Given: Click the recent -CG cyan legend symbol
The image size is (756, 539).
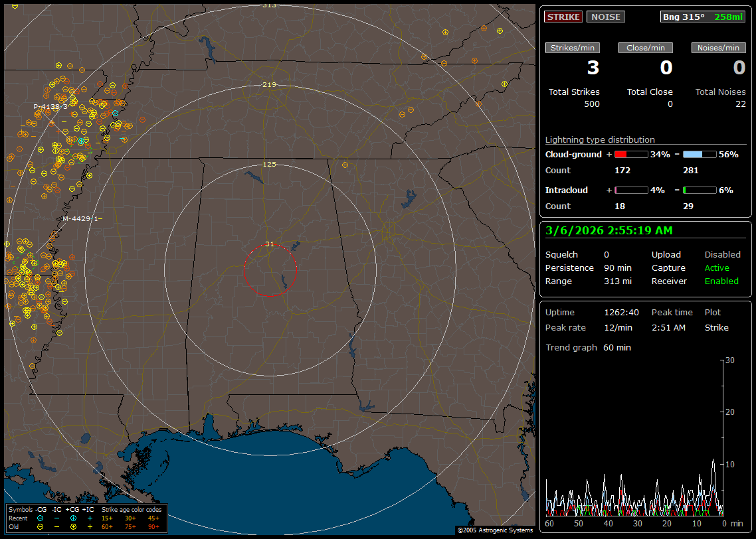Looking at the screenshot, I should [40, 518].
